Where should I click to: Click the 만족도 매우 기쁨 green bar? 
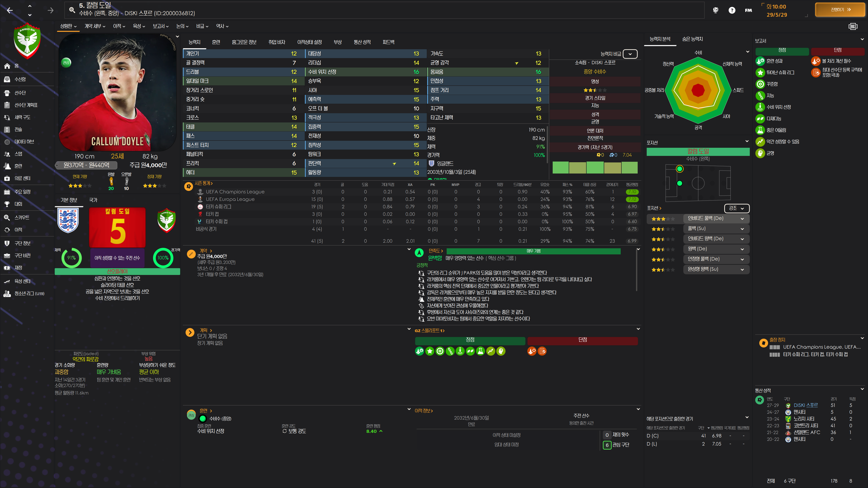533,251
